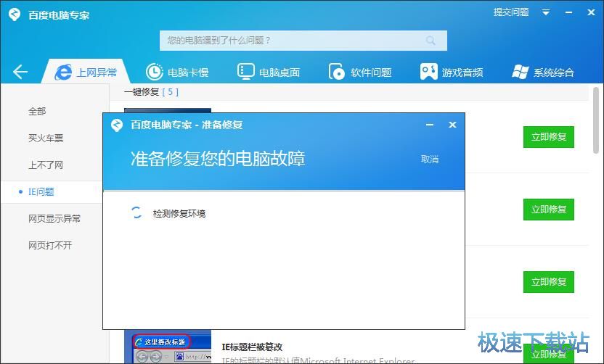This screenshot has height=364, width=604.
Task: Switch to 软件问题 tab
Action: point(360,72)
